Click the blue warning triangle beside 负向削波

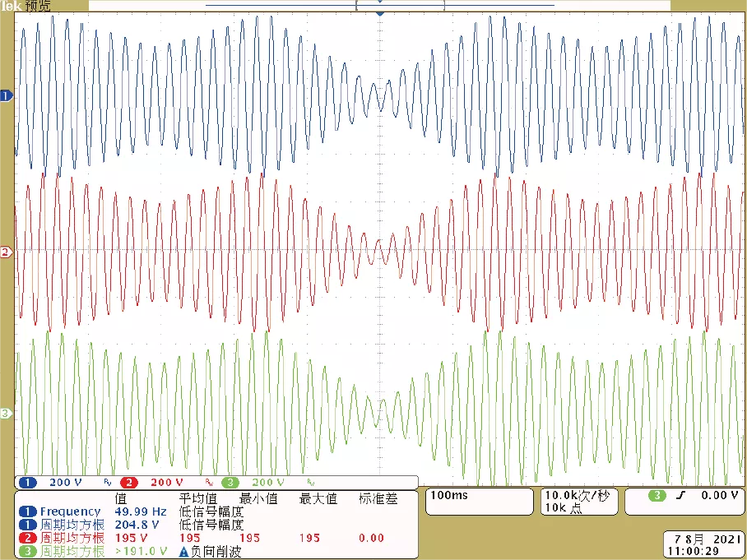tap(184, 552)
